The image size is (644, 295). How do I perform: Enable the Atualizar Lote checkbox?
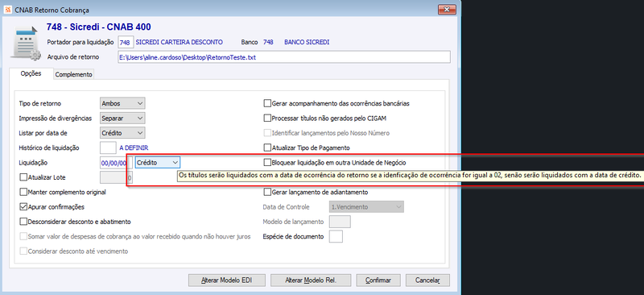pyautogui.click(x=23, y=177)
